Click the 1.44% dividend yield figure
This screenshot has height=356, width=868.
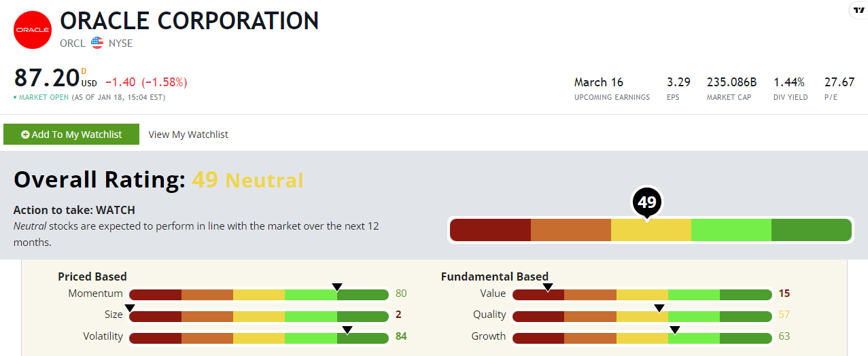(x=788, y=82)
